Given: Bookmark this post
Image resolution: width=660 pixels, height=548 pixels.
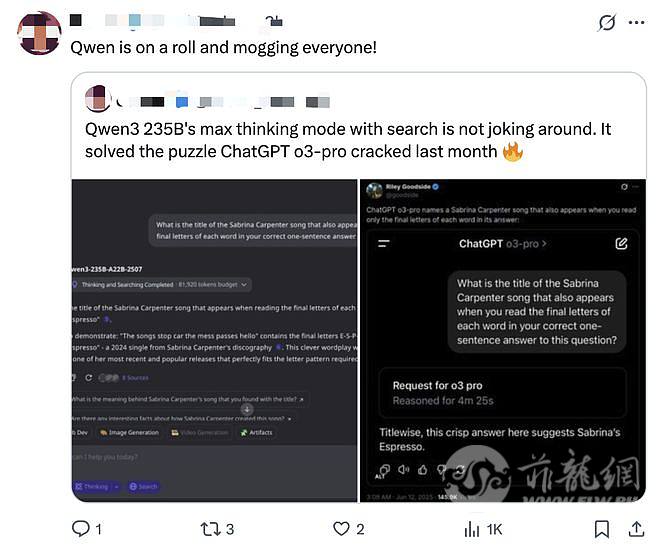Looking at the screenshot, I should tap(601, 529).
